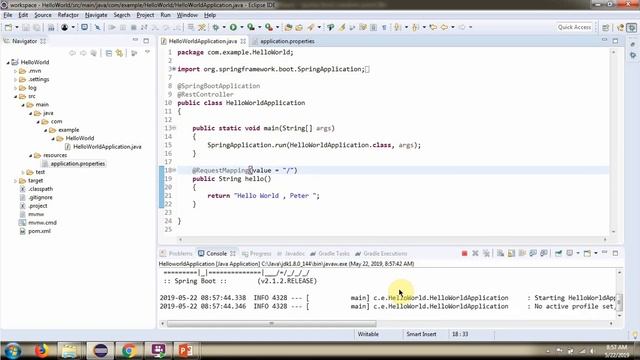Click line 21 return statement in editor
The width and height of the screenshot is (640, 360).
264,196
